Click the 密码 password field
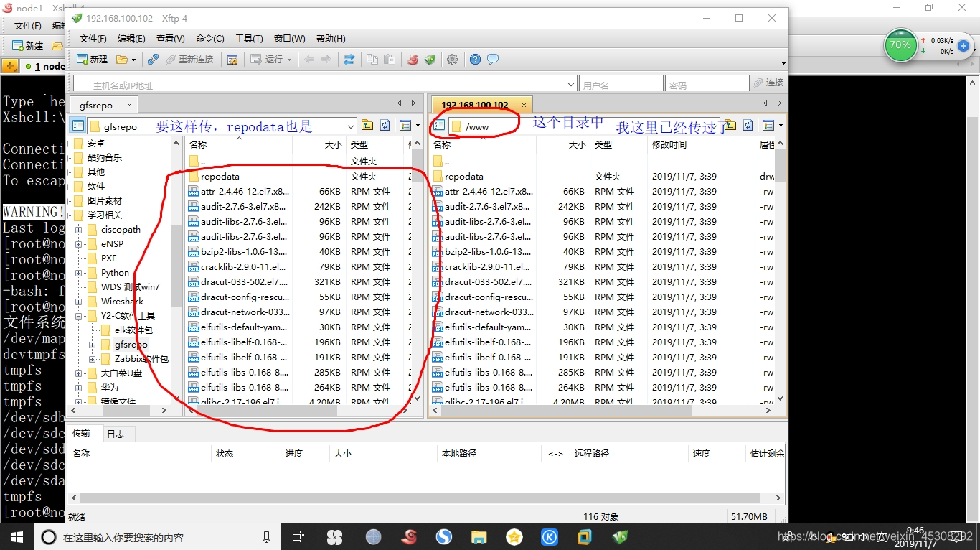The width and height of the screenshot is (980, 550). [x=707, y=85]
